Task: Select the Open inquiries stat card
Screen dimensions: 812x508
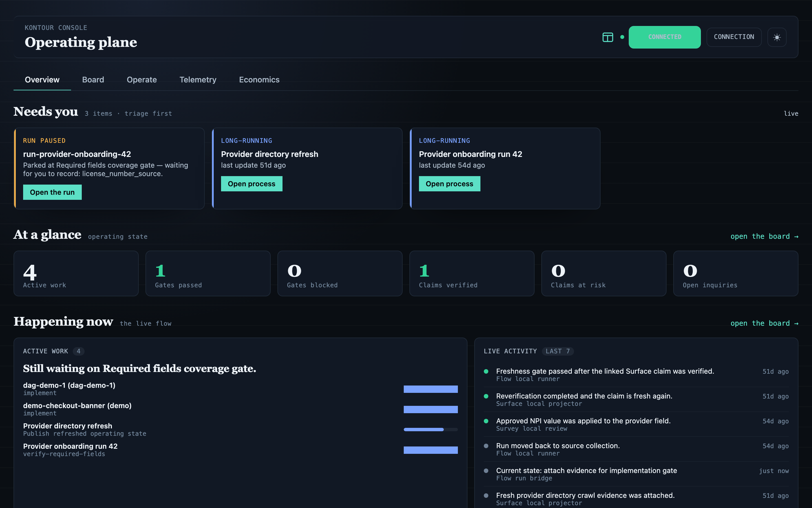Action: [x=736, y=273]
